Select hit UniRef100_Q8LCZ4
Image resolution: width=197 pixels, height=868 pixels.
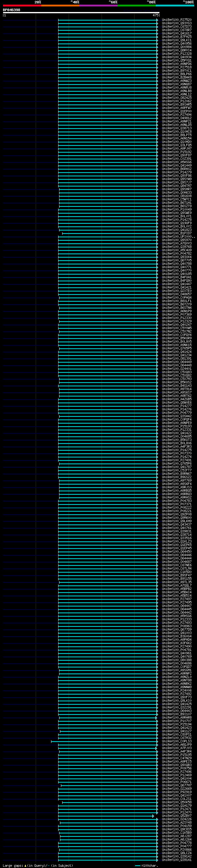176,853
